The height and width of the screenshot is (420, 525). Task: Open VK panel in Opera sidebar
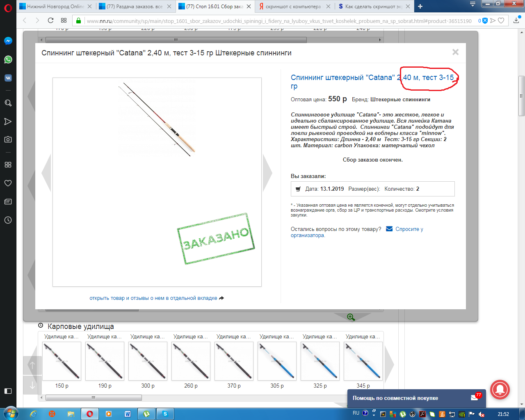[8, 78]
